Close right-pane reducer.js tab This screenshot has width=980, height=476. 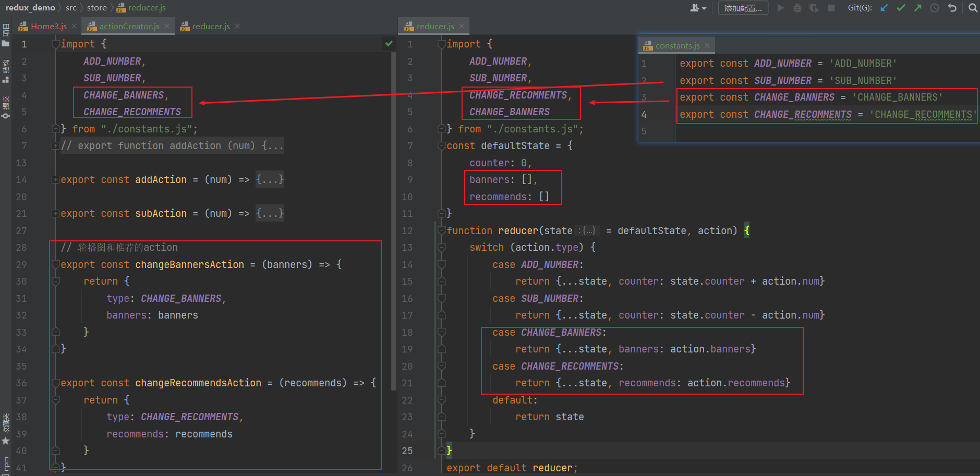(x=462, y=26)
